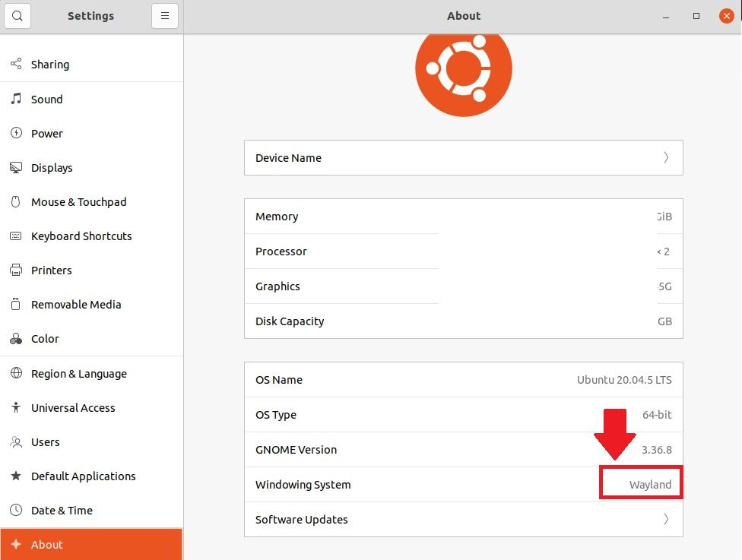Click the GNOME Version row label
This screenshot has width=742, height=560.
click(x=296, y=450)
